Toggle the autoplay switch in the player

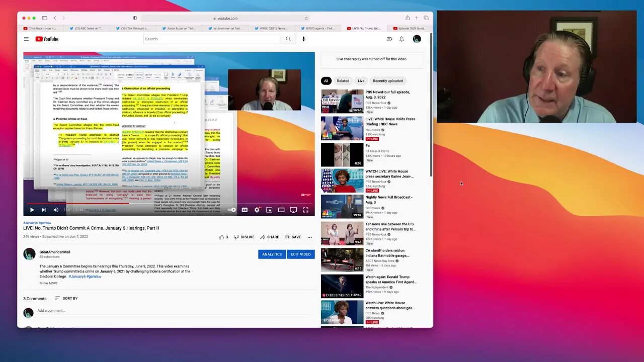coord(232,210)
